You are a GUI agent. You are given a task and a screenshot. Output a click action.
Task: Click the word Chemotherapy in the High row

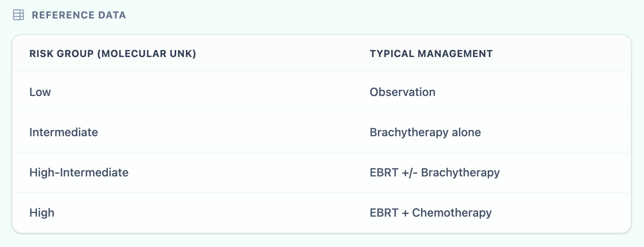[452, 213]
